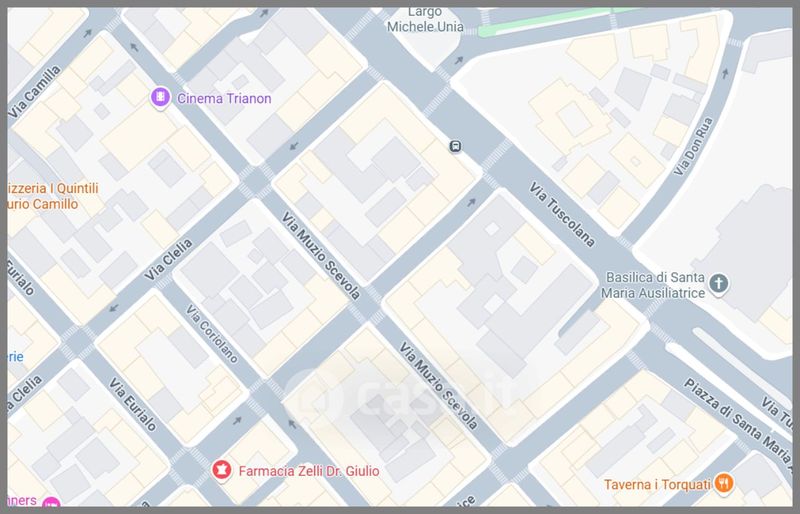Click the Piazza di Santa Maria label

[x=737, y=420]
